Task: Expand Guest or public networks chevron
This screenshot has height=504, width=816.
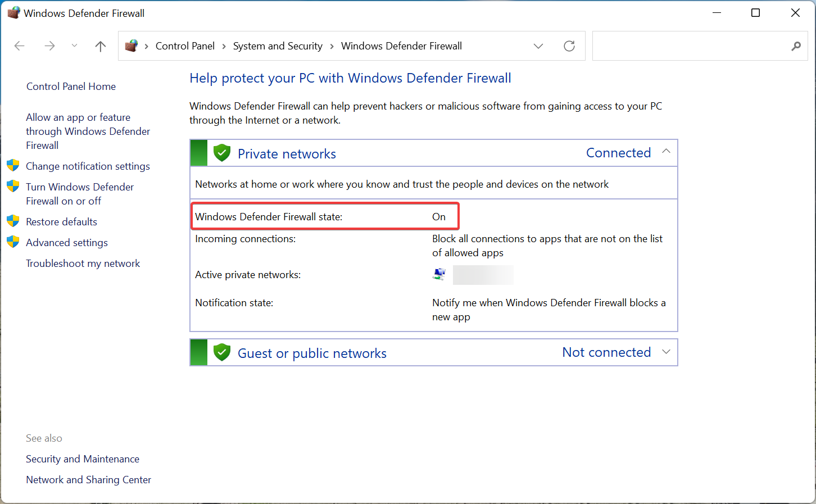Action: pyautogui.click(x=667, y=352)
